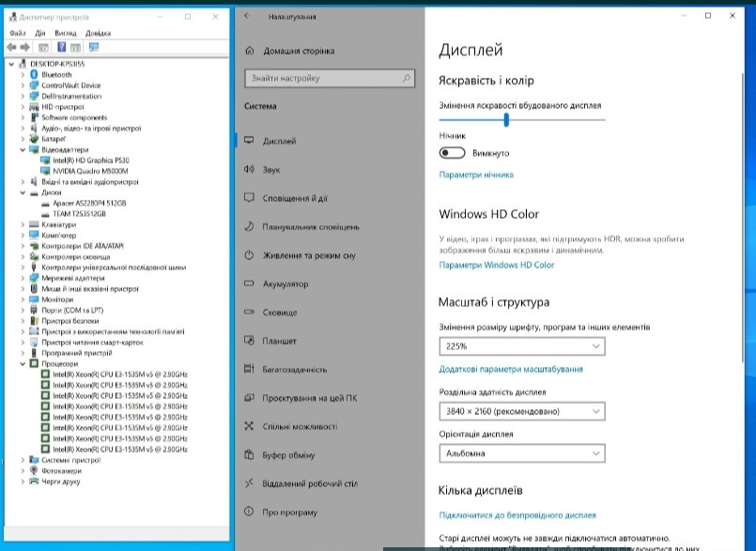This screenshot has width=756, height=551.
Task: Click the Help icon in Device Manager toolbar
Action: [61, 47]
